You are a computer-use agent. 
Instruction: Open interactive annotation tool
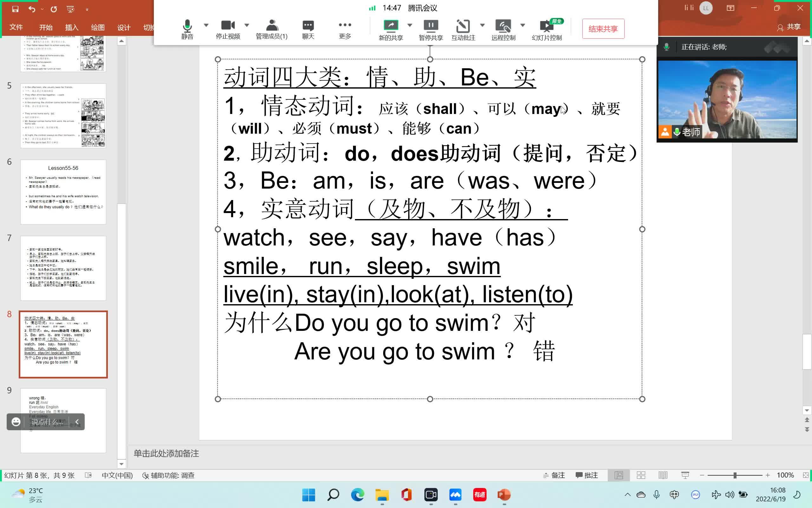coord(463,30)
